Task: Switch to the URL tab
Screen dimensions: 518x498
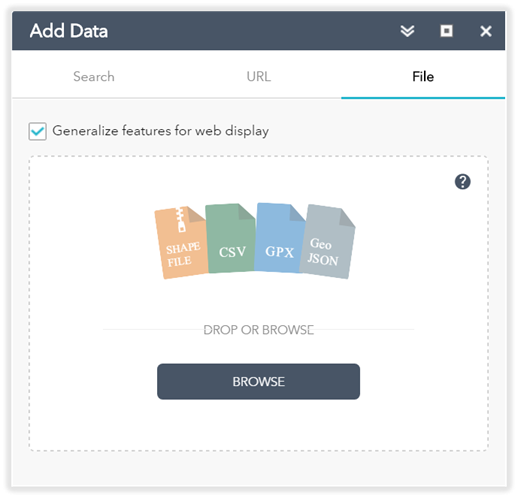Action: coord(259,77)
